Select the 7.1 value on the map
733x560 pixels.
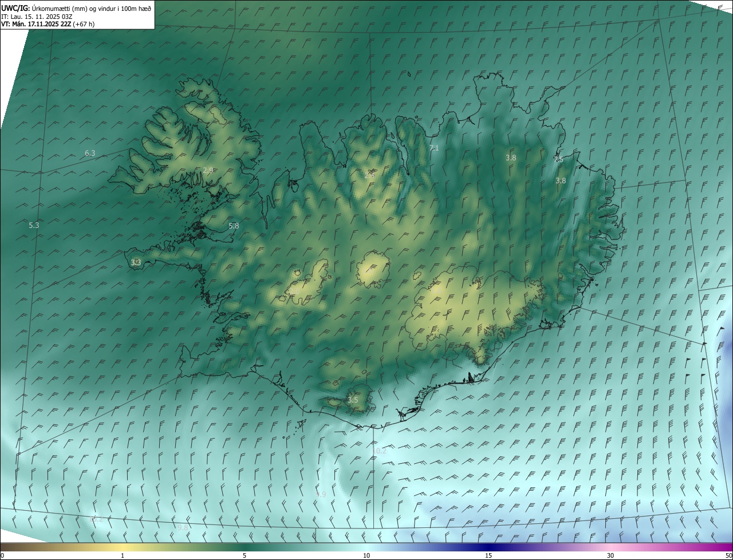tap(434, 148)
